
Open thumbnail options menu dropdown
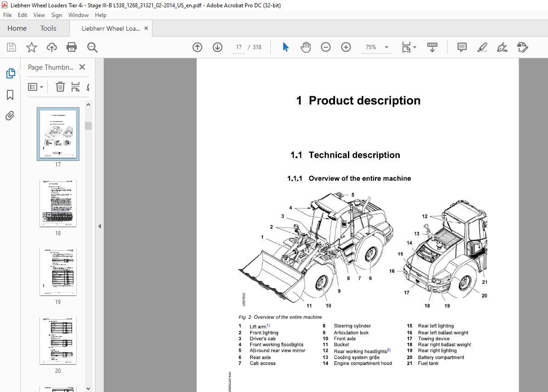tap(35, 87)
